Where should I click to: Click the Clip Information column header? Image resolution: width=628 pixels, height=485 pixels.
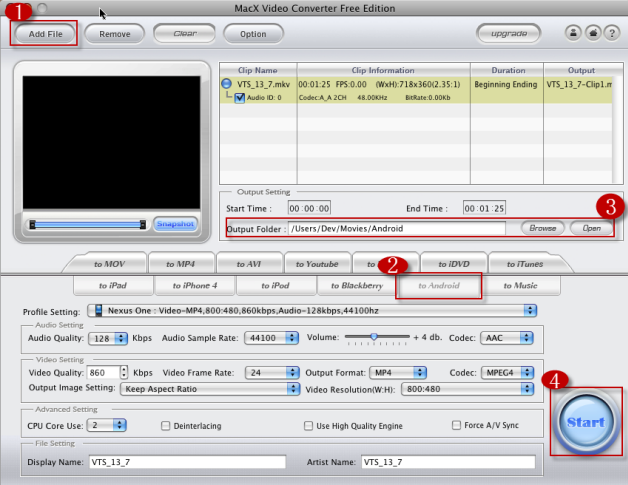coord(383,70)
